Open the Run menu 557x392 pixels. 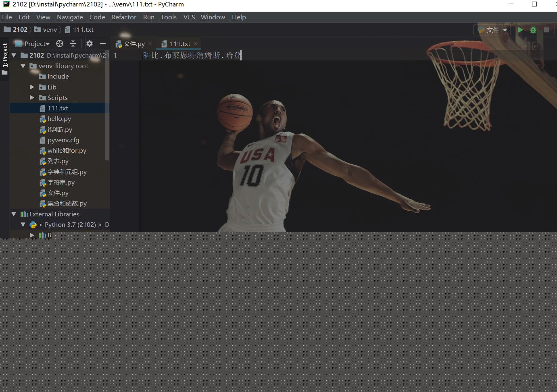click(x=149, y=17)
